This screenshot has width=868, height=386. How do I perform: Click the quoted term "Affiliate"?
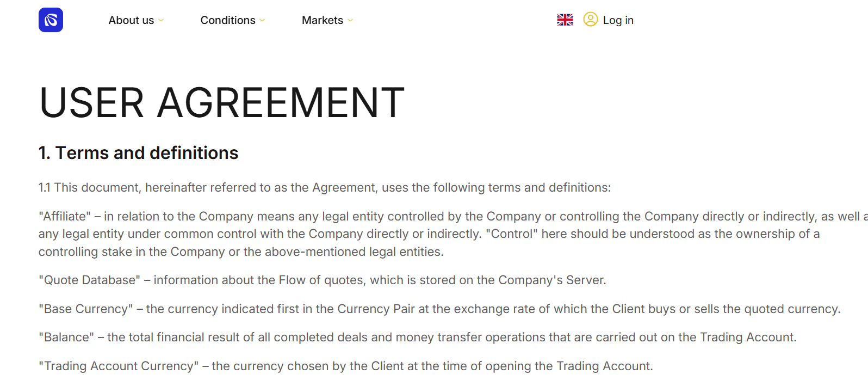point(65,217)
